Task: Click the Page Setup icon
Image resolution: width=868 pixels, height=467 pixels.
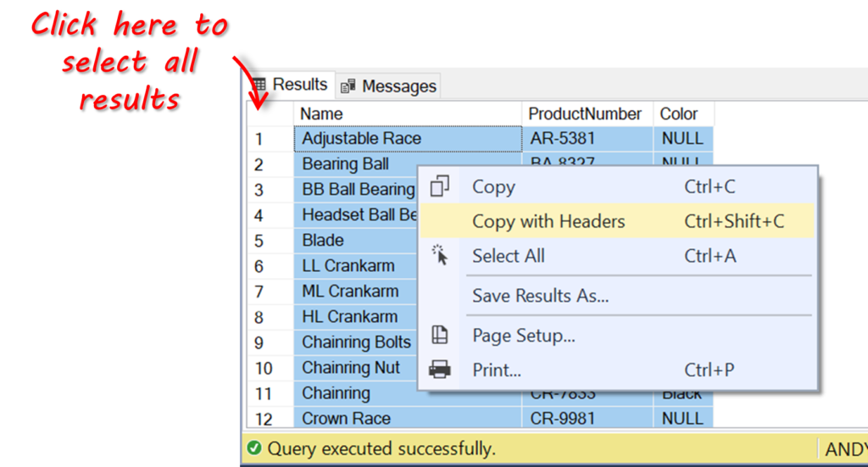Action: [439, 336]
